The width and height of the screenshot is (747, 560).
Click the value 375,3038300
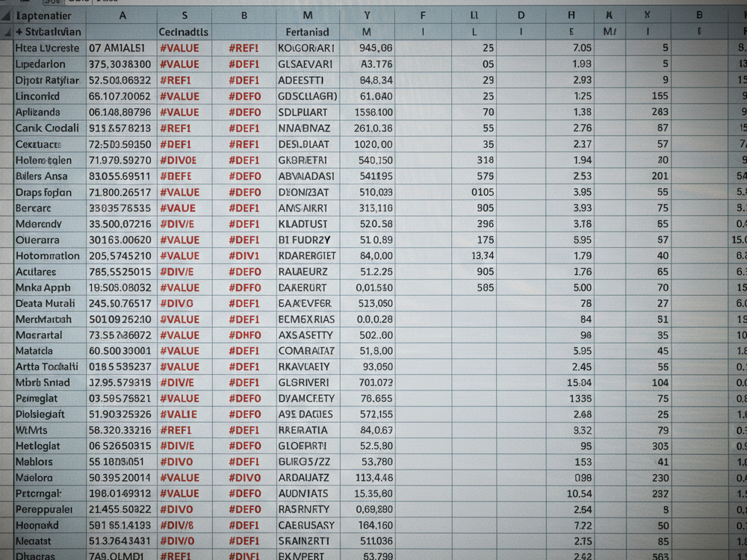coord(120,64)
